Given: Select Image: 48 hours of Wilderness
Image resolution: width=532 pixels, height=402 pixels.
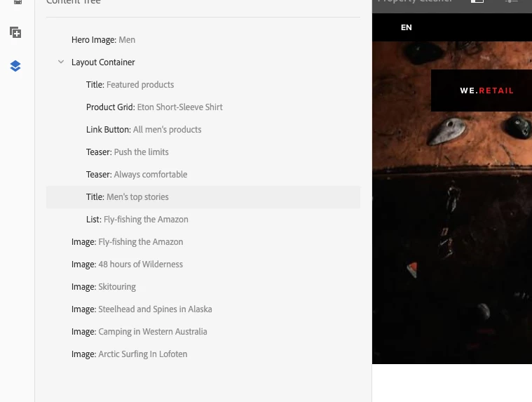Looking at the screenshot, I should tap(203, 264).
